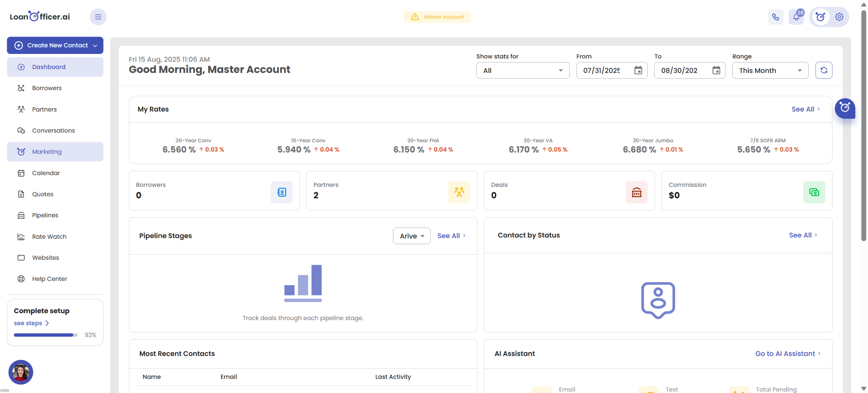Image resolution: width=868 pixels, height=393 pixels.
Task: Click the Deals card bank icon
Action: pyautogui.click(x=636, y=192)
